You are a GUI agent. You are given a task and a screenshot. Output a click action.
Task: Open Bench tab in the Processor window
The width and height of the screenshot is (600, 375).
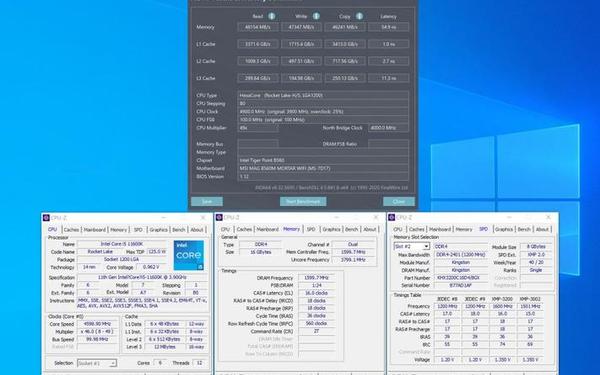179,230
